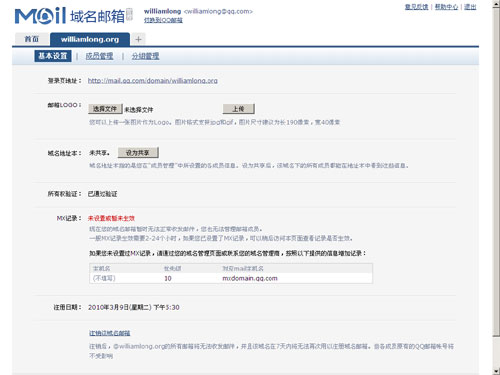Click the (不填写) host name cell
This screenshot has width=500, height=375.
click(104, 278)
